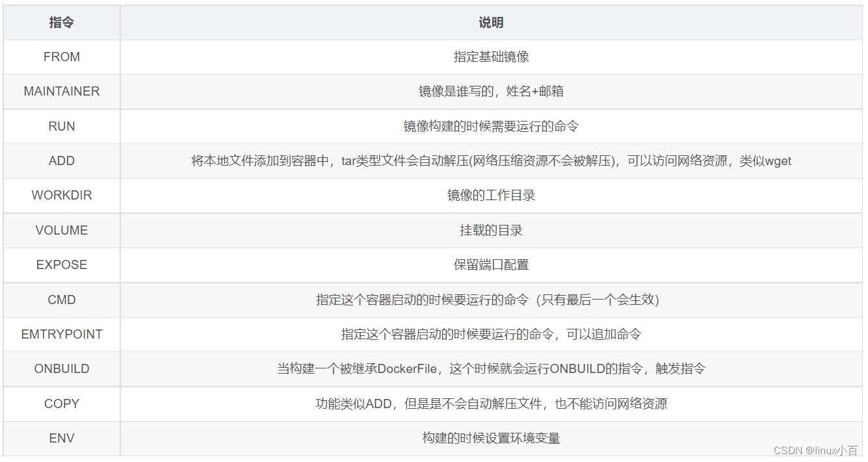This screenshot has width=868, height=462.
Task: Select the ADD instruction cell
Action: click(62, 161)
